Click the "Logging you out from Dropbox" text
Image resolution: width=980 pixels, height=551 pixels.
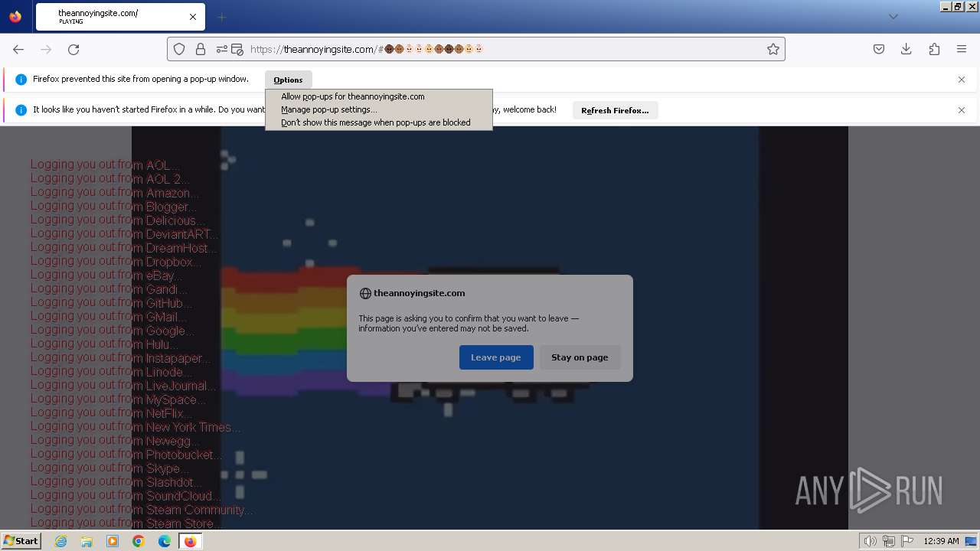pos(116,262)
